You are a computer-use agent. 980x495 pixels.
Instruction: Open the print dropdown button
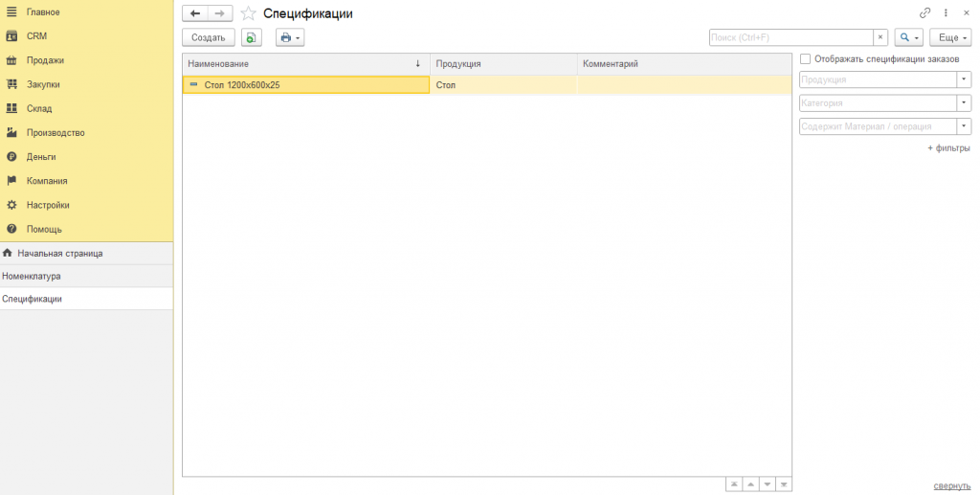pyautogui.click(x=289, y=37)
